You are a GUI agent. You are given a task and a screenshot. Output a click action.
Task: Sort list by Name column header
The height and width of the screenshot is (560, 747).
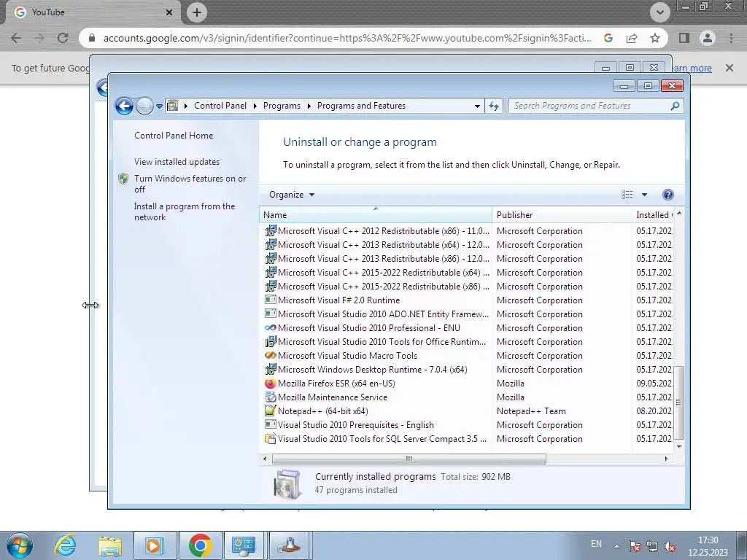pos(376,215)
